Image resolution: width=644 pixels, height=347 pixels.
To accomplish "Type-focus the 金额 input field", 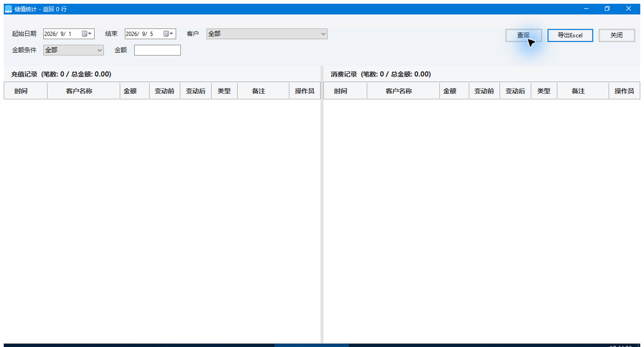I will tap(158, 50).
